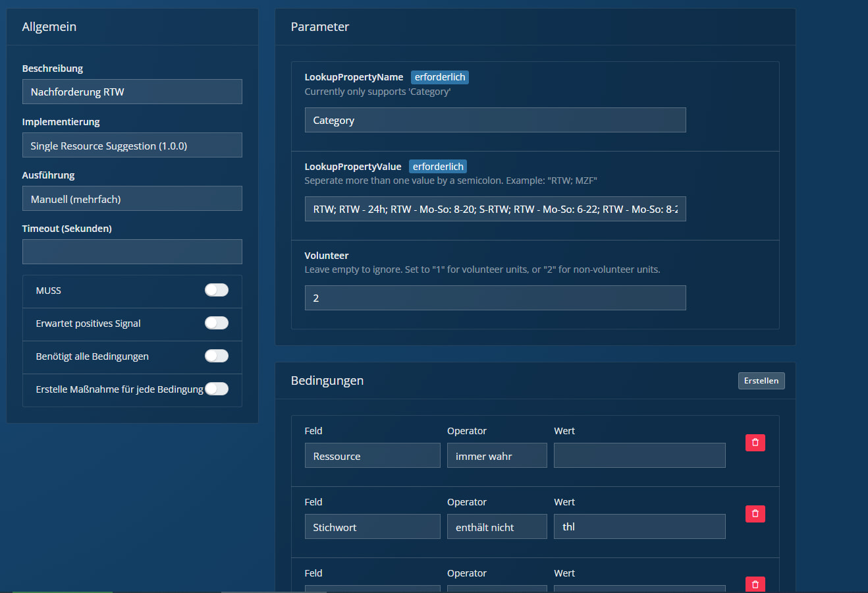Turn on Benötigt alle Bedingungen
The height and width of the screenshot is (593, 868).
click(216, 356)
